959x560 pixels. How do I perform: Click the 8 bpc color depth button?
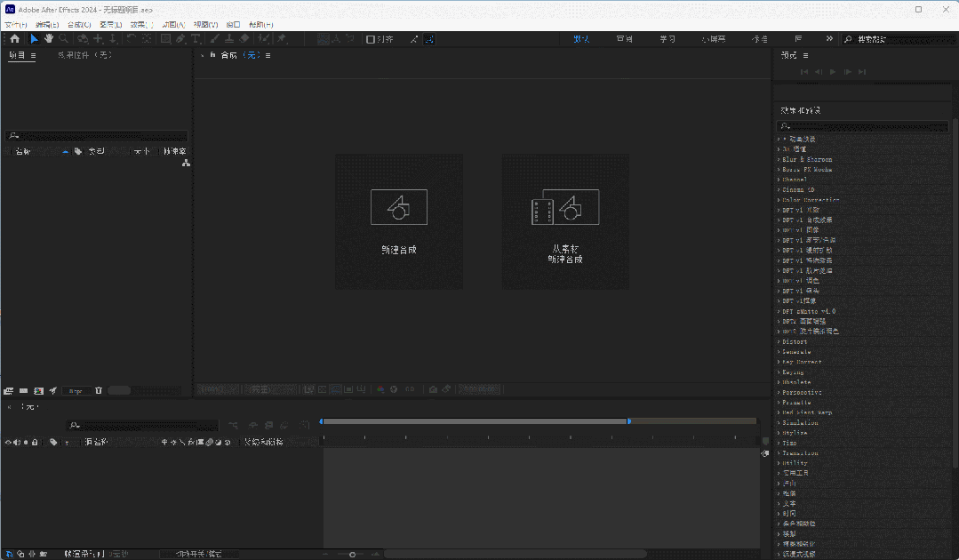pyautogui.click(x=76, y=390)
